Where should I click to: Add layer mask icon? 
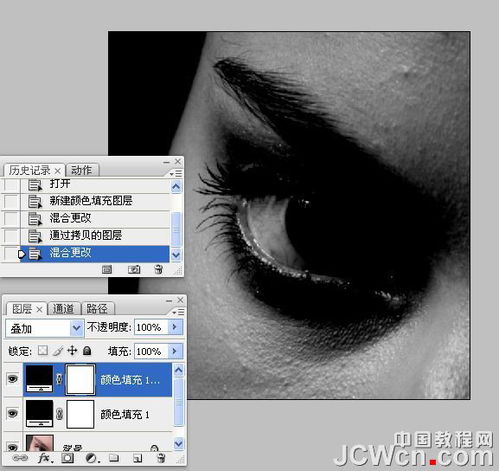pos(68,458)
